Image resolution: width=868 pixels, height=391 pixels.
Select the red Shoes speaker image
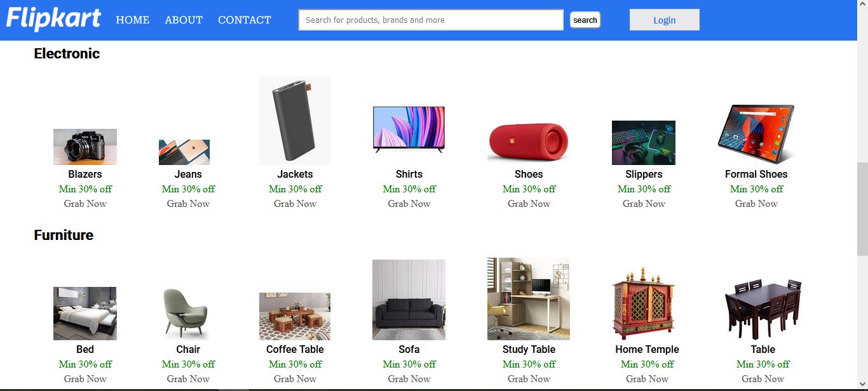529,141
